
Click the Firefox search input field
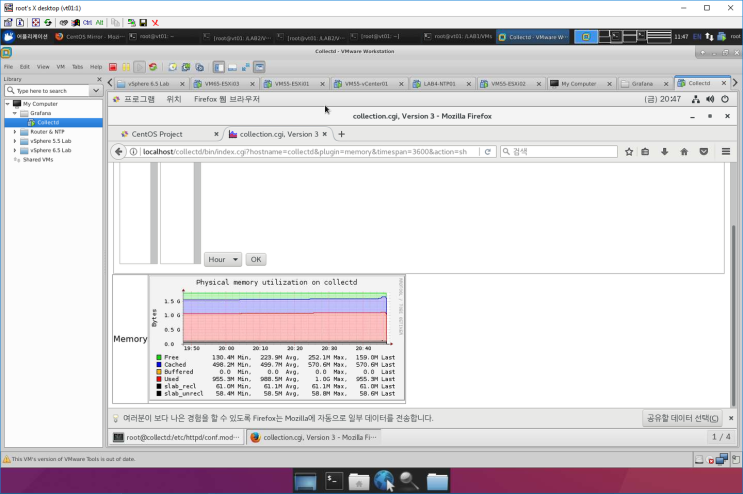pos(555,152)
